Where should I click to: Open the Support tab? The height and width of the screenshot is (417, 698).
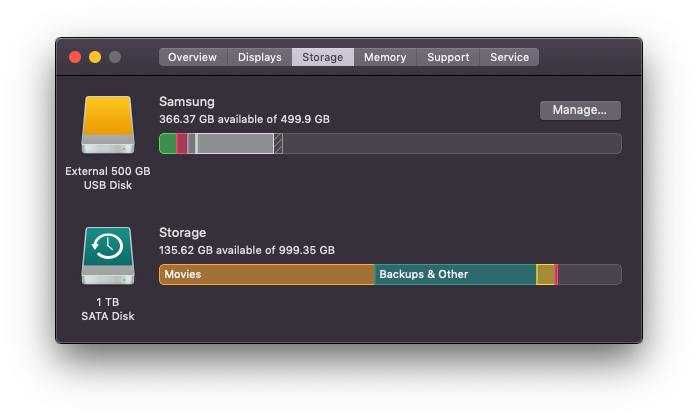coord(448,57)
